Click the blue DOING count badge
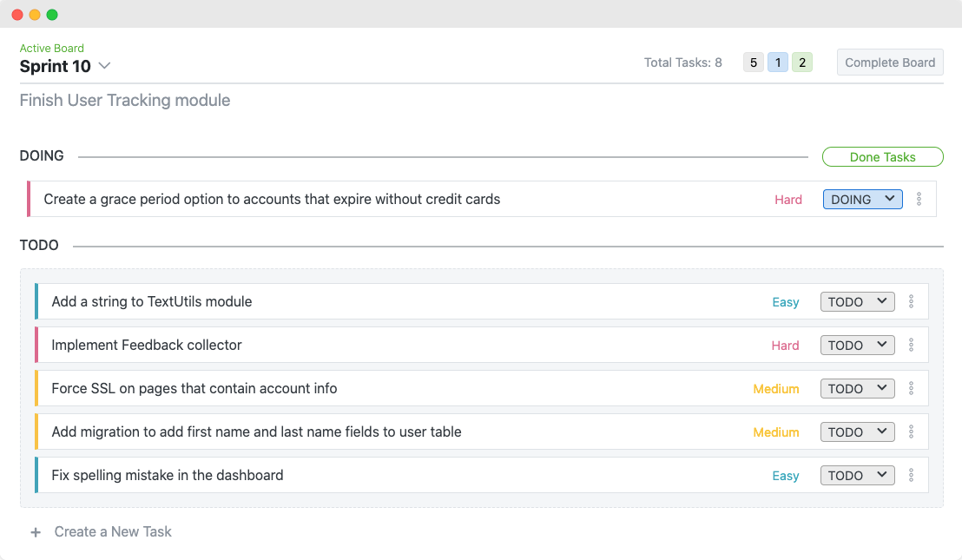962x560 pixels. 778,63
